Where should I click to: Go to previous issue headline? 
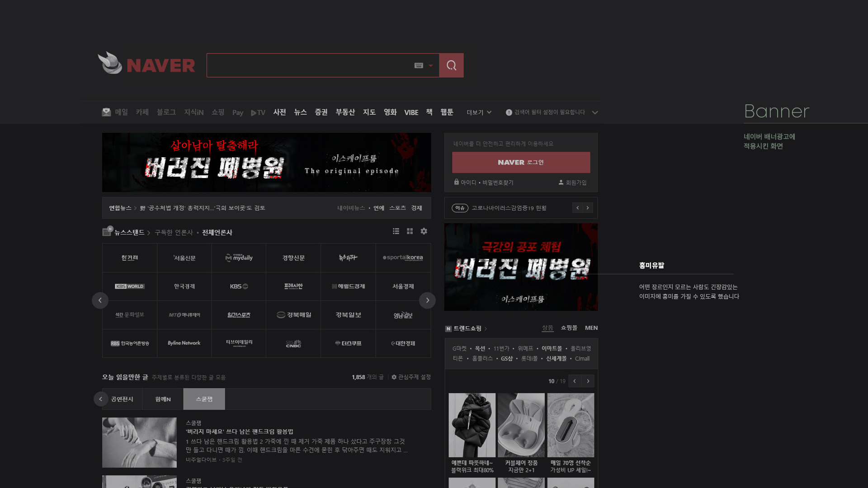coord(577,208)
